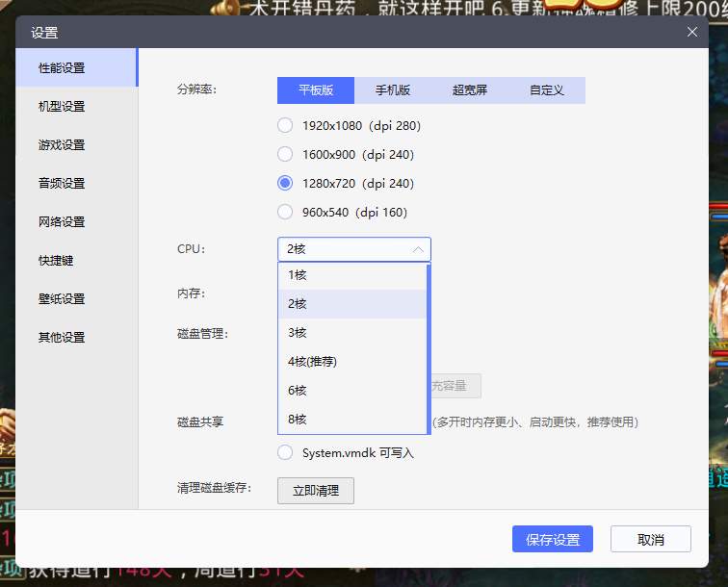Open 机型设置 in the sidebar

click(62, 106)
